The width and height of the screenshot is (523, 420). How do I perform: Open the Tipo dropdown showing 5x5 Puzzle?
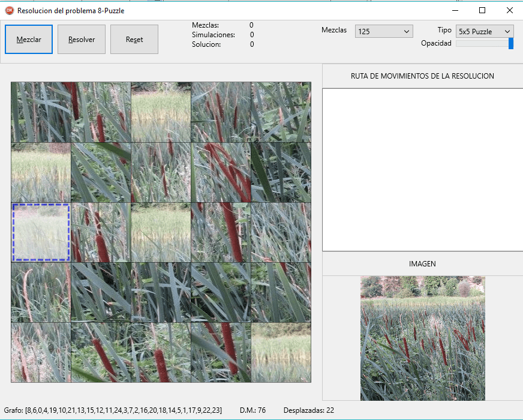pyautogui.click(x=484, y=32)
